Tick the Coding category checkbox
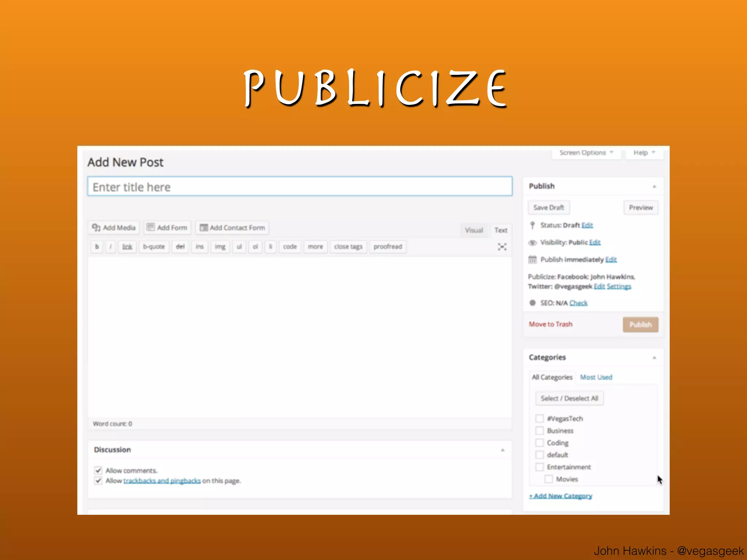 click(x=539, y=443)
